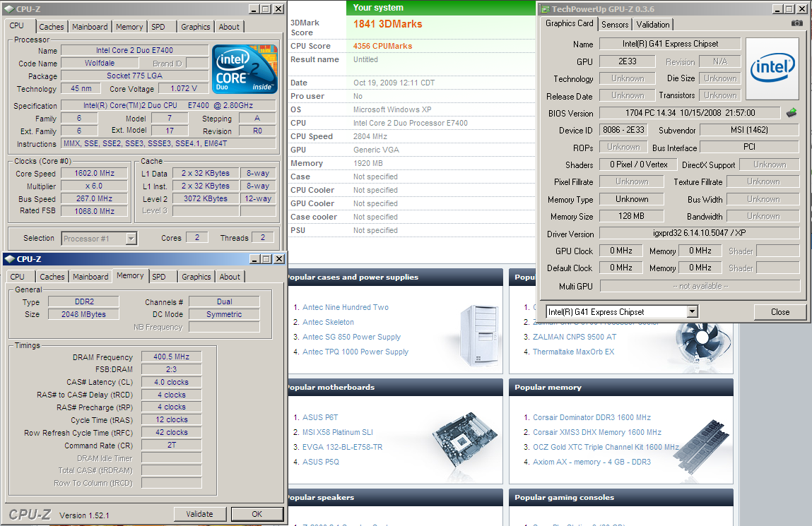
Task: Open OCZ Gold XTC Triple Channel Kit link
Action: tap(606, 447)
